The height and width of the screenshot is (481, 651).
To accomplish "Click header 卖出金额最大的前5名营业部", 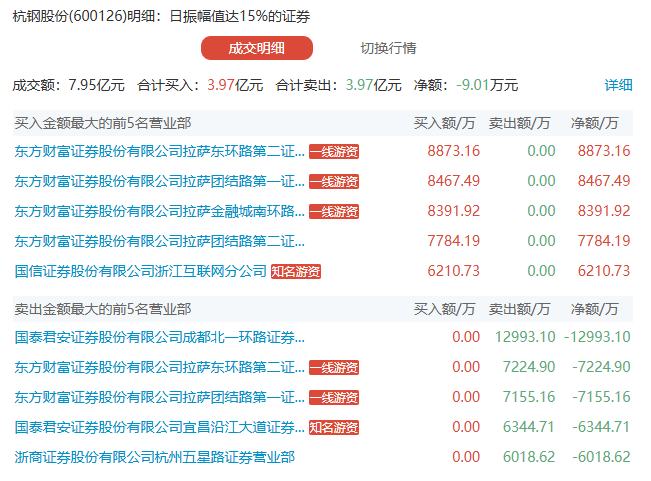I will tap(103, 309).
